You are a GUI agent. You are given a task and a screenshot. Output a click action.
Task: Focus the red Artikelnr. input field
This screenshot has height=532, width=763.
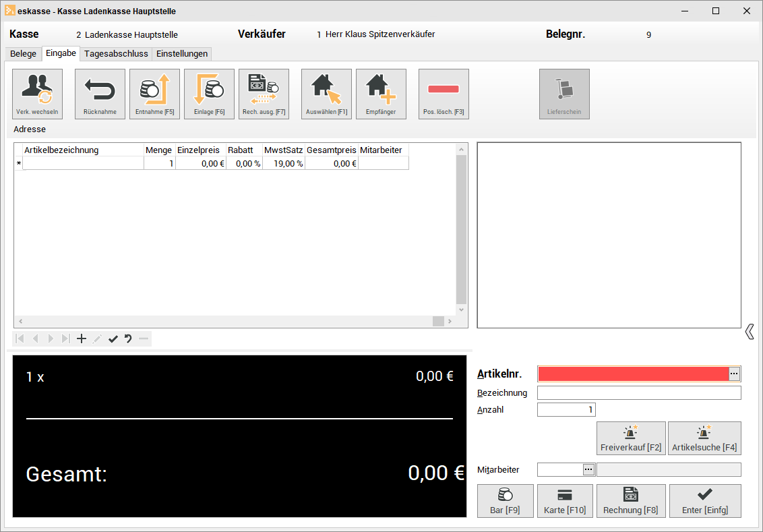633,374
